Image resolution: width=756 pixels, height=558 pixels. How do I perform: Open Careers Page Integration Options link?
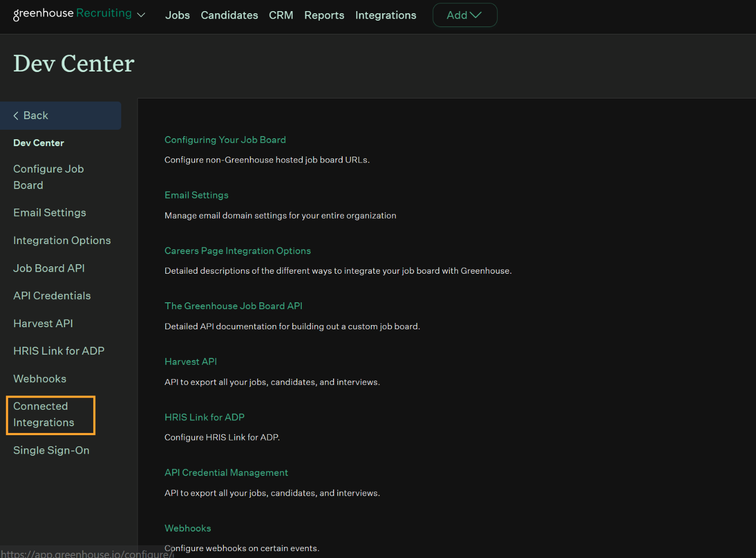[238, 251]
